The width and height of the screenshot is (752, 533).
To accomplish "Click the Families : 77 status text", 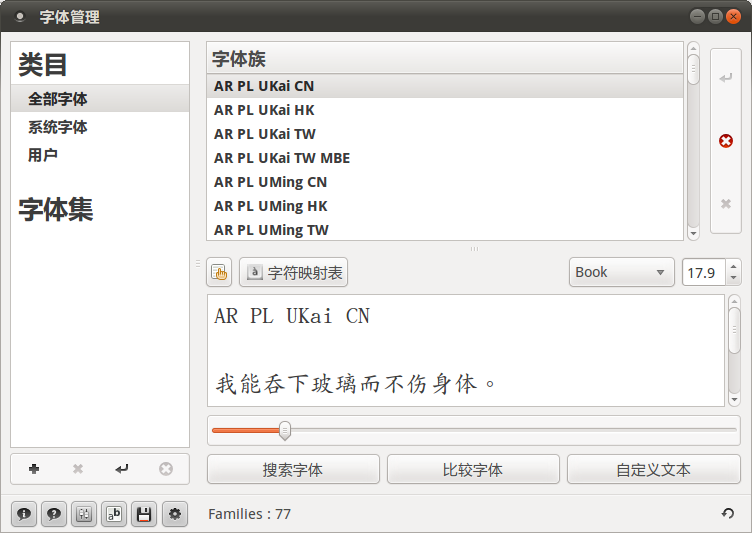I will [x=249, y=514].
